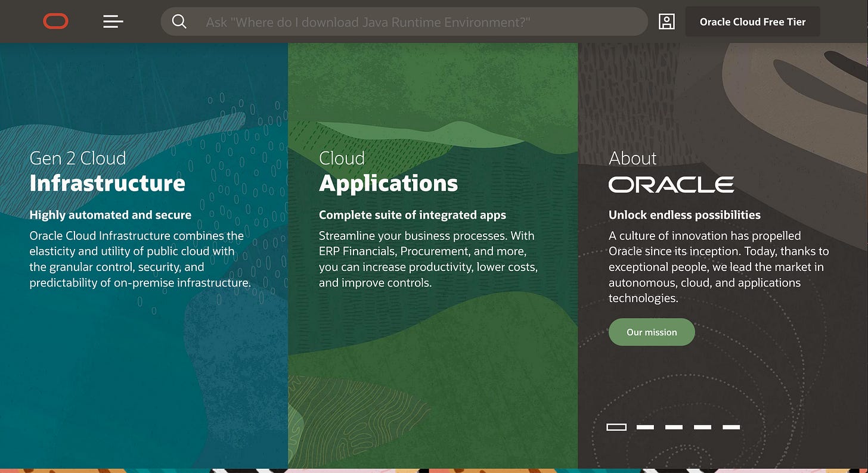Open the Gen 2 Cloud Infrastructure heading
The height and width of the screenshot is (473, 868).
pos(107,172)
